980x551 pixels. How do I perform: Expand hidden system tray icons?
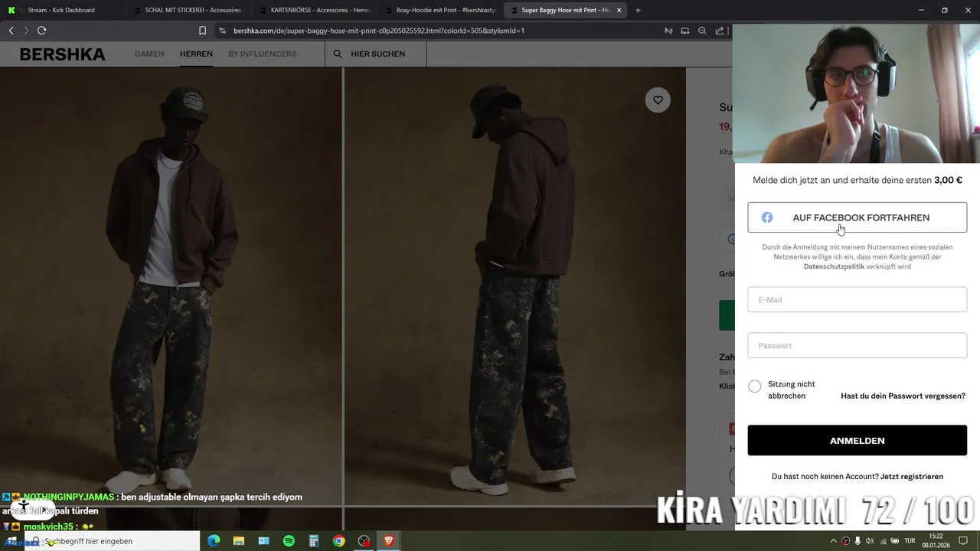[x=833, y=541]
